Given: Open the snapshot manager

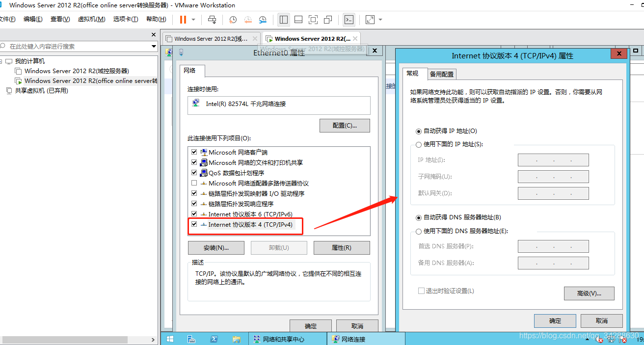Looking at the screenshot, I should [263, 20].
